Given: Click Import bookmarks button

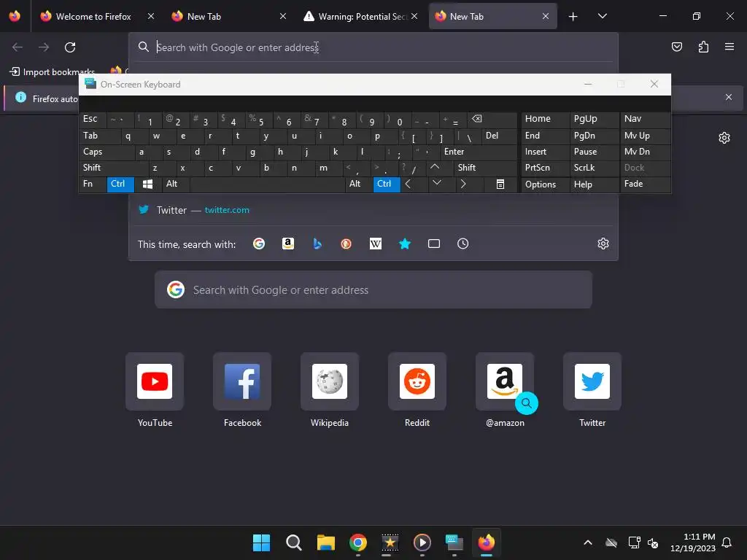Looking at the screenshot, I should pyautogui.click(x=52, y=72).
